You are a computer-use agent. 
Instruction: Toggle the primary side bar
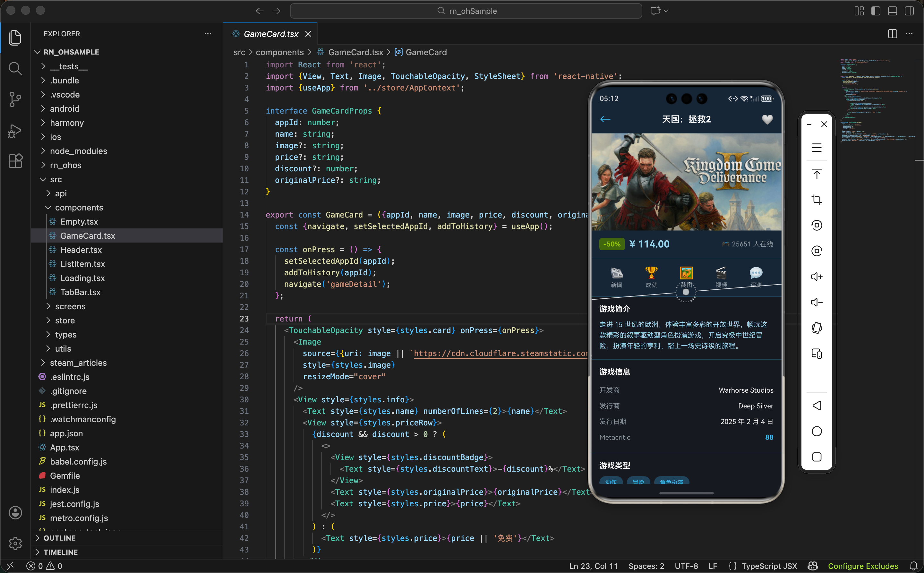pos(876,11)
